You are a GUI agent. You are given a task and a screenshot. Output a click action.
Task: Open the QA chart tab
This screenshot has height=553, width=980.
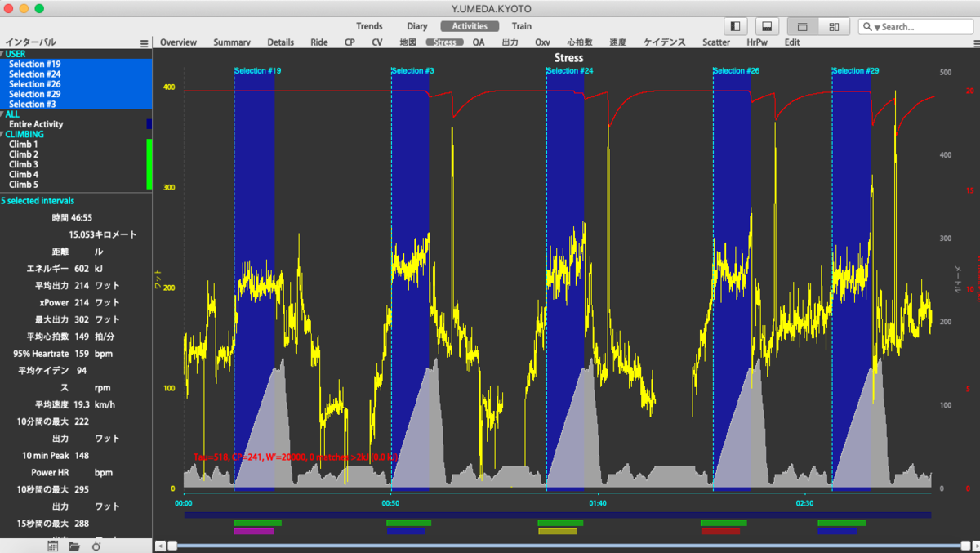pos(479,42)
